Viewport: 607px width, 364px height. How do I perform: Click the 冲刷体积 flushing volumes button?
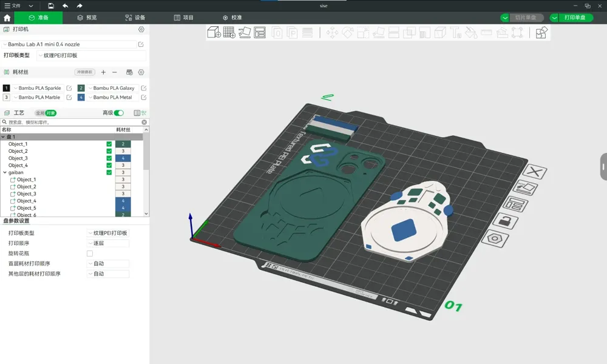pos(84,72)
